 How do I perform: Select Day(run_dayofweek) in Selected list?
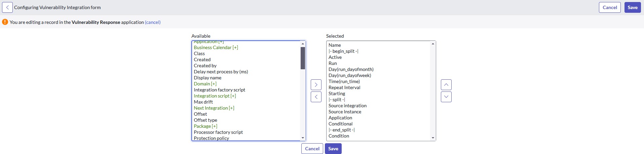(x=379, y=75)
